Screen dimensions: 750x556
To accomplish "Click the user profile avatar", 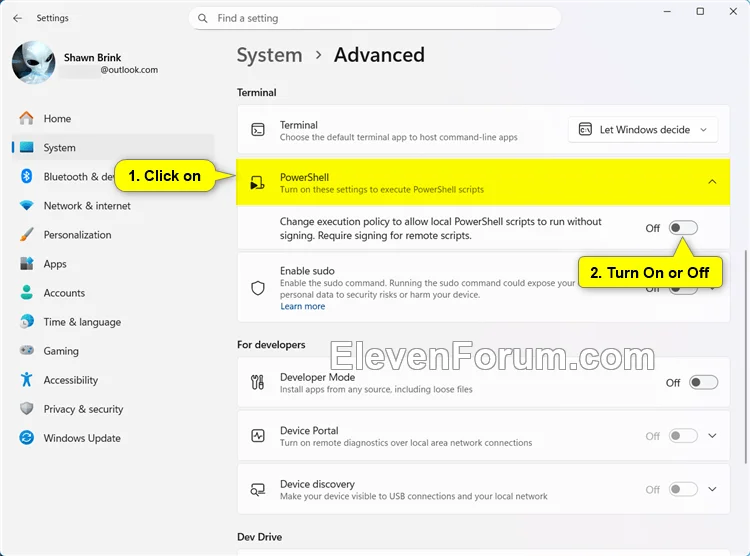I will point(33,63).
